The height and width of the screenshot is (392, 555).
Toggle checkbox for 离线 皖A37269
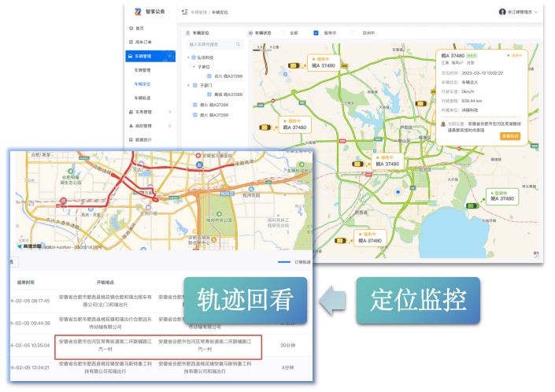tap(209, 94)
